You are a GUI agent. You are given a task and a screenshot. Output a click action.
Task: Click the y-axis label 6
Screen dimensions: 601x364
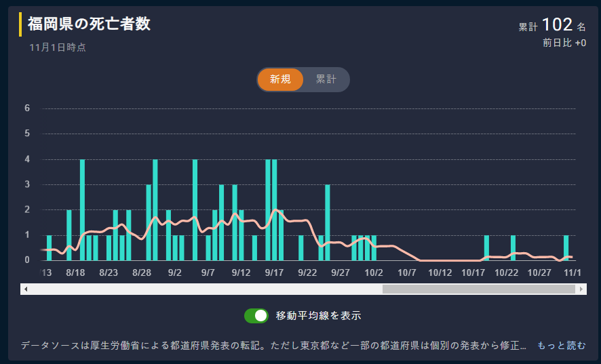click(27, 108)
